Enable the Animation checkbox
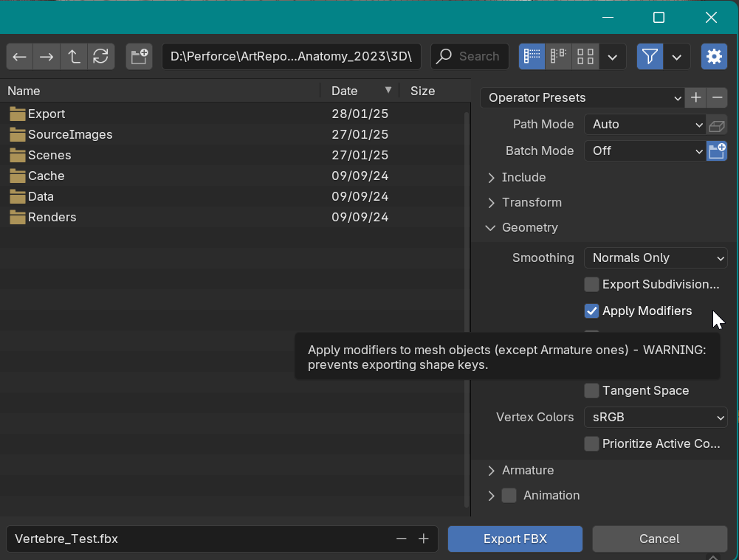Image resolution: width=739 pixels, height=560 pixels. (509, 496)
